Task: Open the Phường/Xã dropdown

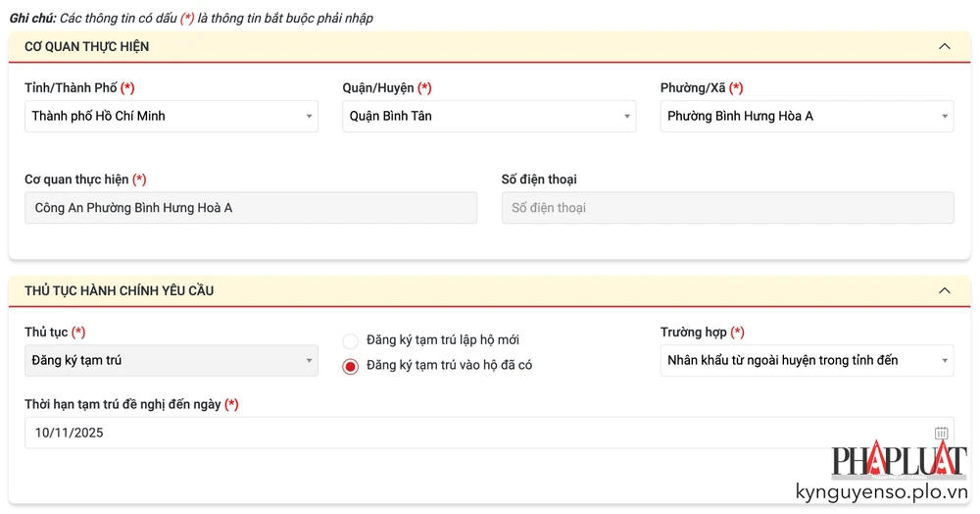Action: (806, 116)
